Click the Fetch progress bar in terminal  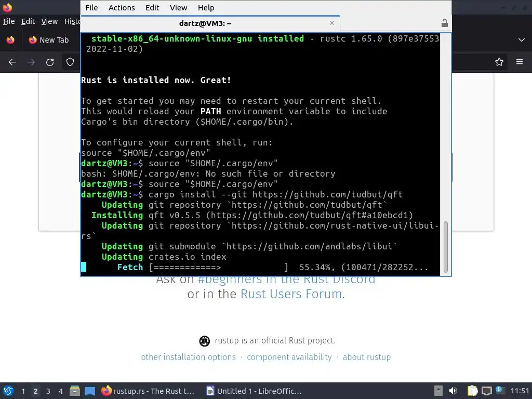(x=219, y=268)
